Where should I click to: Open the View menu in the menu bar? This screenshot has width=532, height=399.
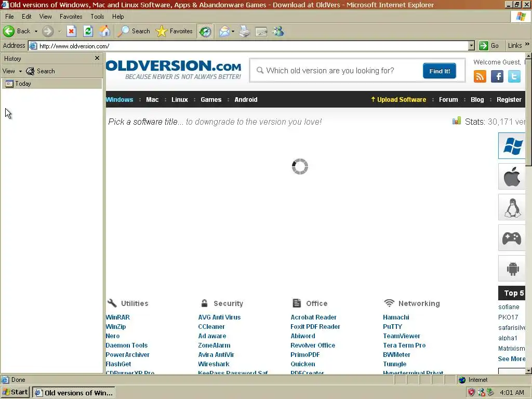[46, 16]
